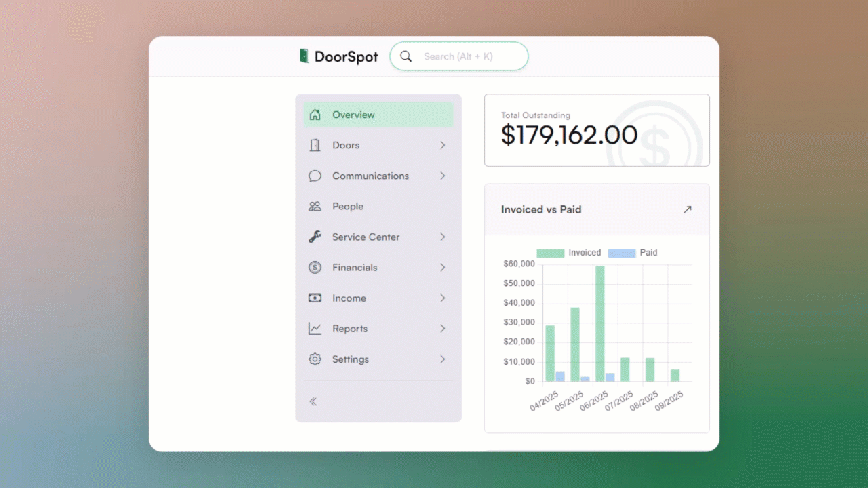The width and height of the screenshot is (868, 488).
Task: Click the Invoiced vs Paid title
Action: 541,209
